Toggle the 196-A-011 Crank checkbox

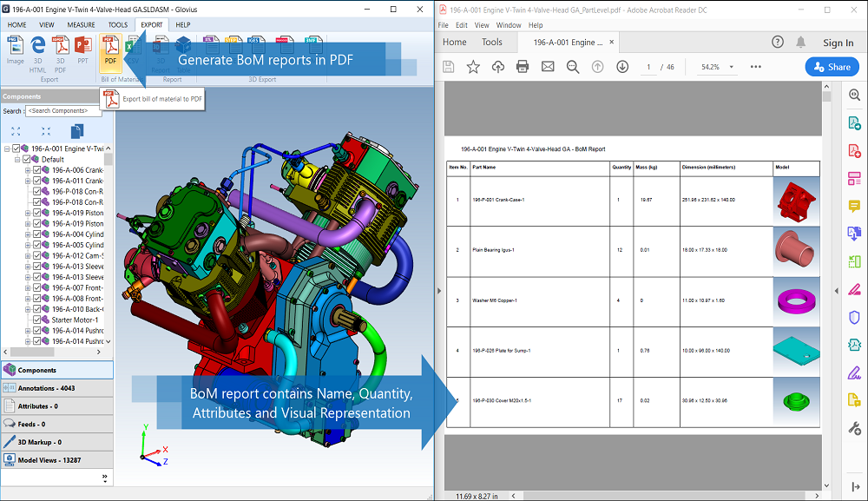pos(37,181)
